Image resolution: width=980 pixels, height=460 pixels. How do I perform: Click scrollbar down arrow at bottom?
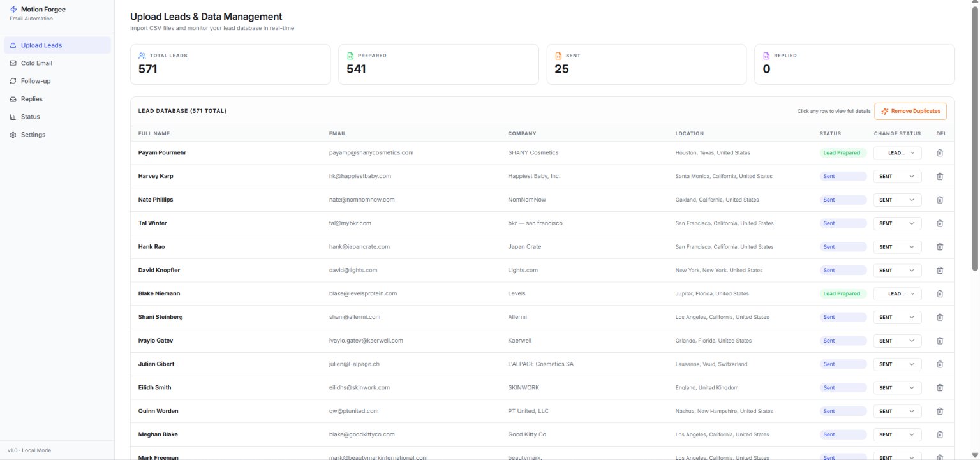(974, 455)
